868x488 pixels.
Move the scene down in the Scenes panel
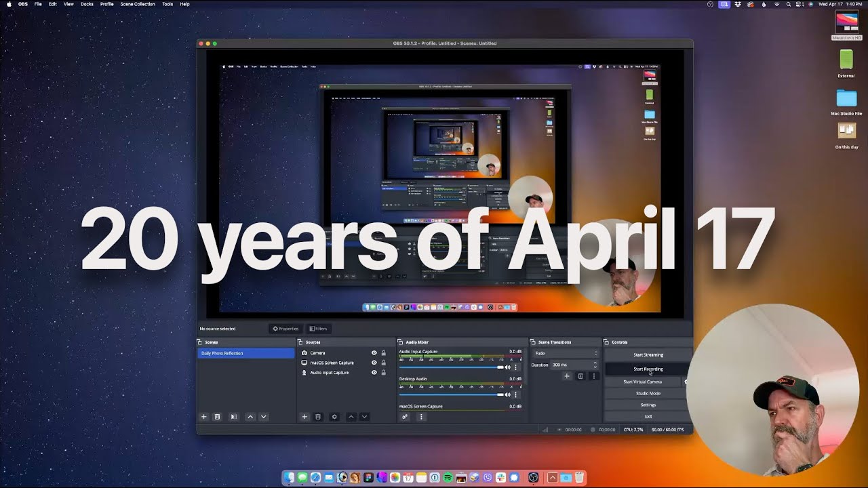264,417
